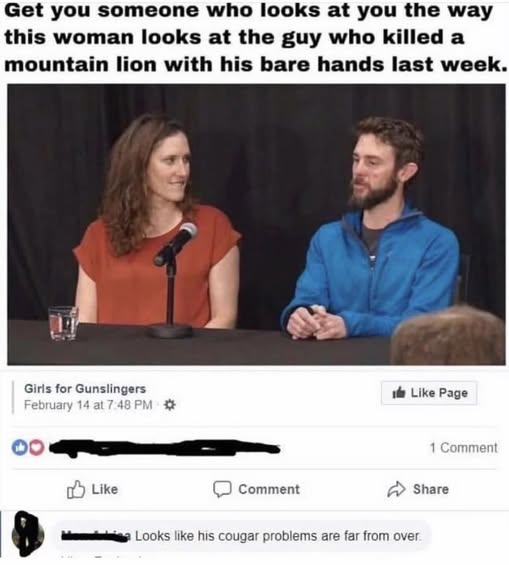This screenshot has width=509, height=565.
Task: Click the cougar problems comment text
Action: (278, 536)
